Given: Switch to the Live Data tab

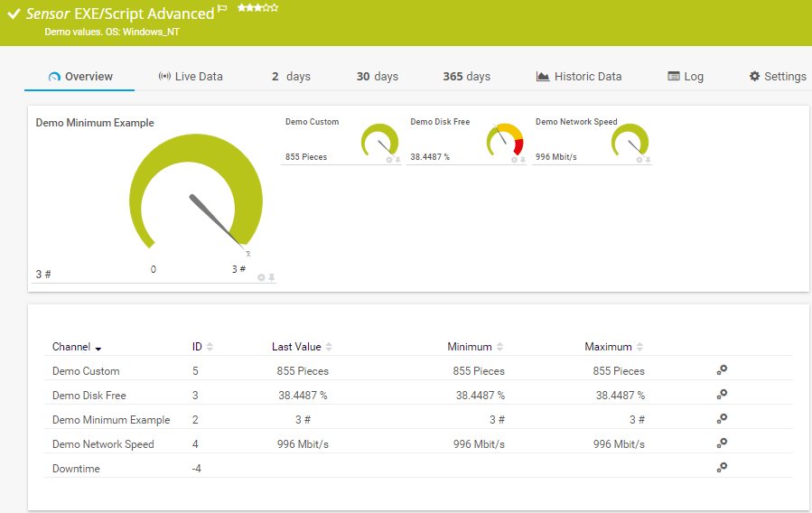Looking at the screenshot, I should click(x=190, y=77).
